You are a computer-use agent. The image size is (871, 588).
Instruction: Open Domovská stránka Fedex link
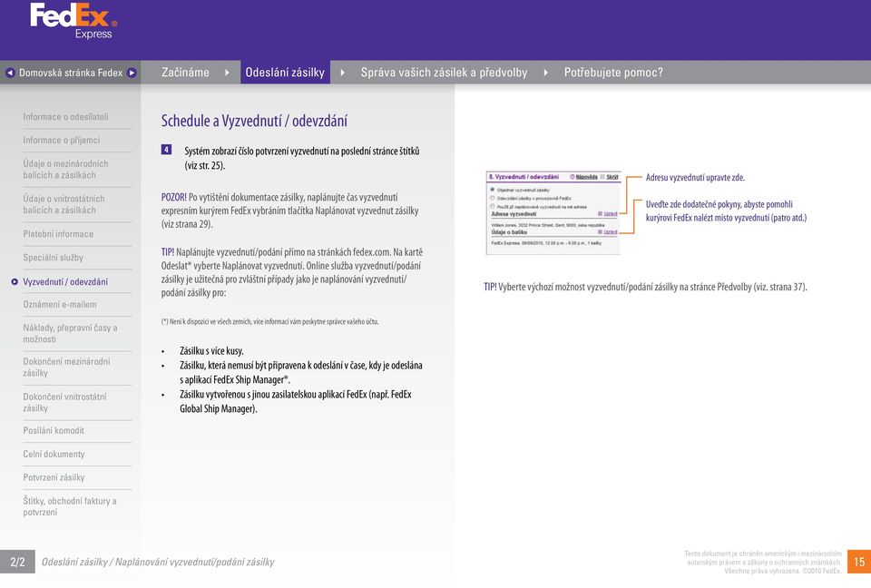coord(71,73)
